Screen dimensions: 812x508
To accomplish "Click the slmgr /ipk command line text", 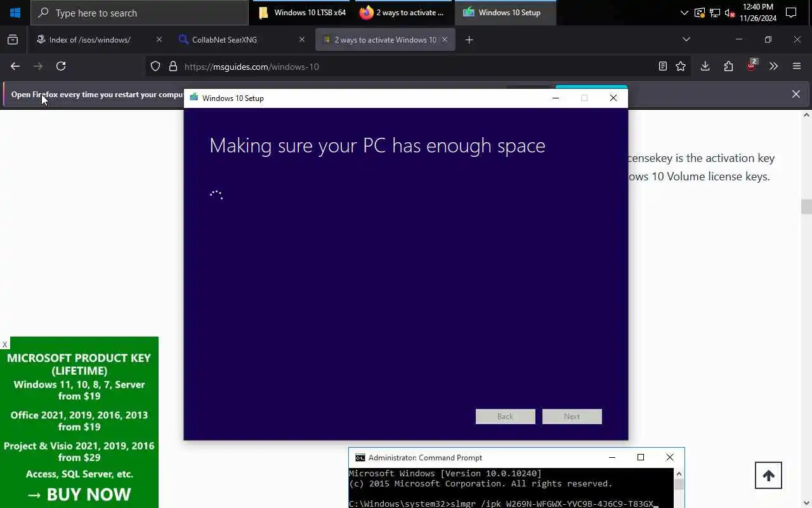I will coord(551,504).
